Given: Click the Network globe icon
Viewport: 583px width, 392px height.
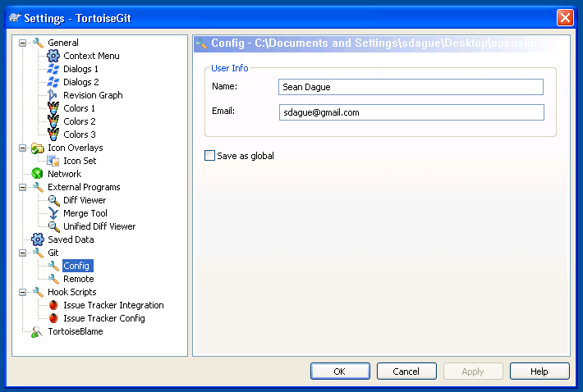Looking at the screenshot, I should 37,174.
